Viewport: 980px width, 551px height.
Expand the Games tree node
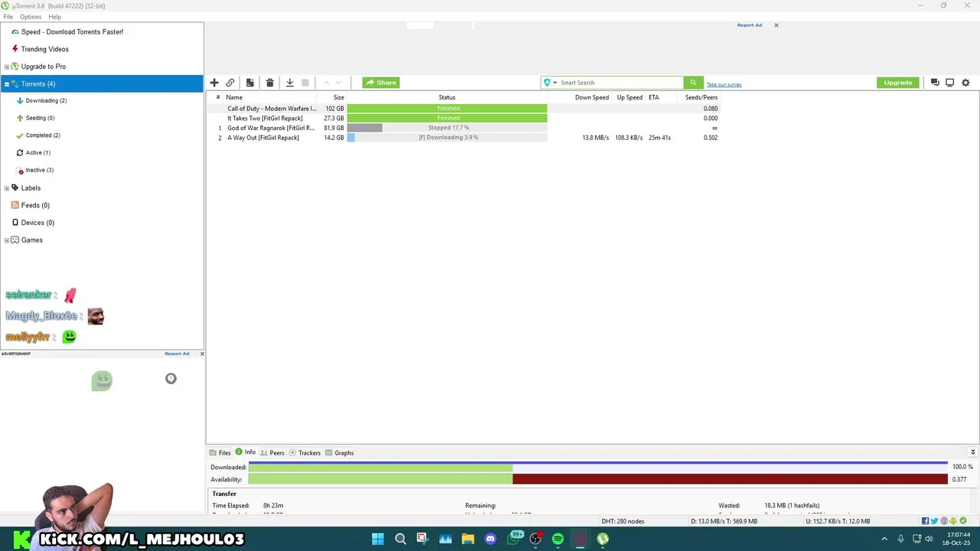click(7, 240)
